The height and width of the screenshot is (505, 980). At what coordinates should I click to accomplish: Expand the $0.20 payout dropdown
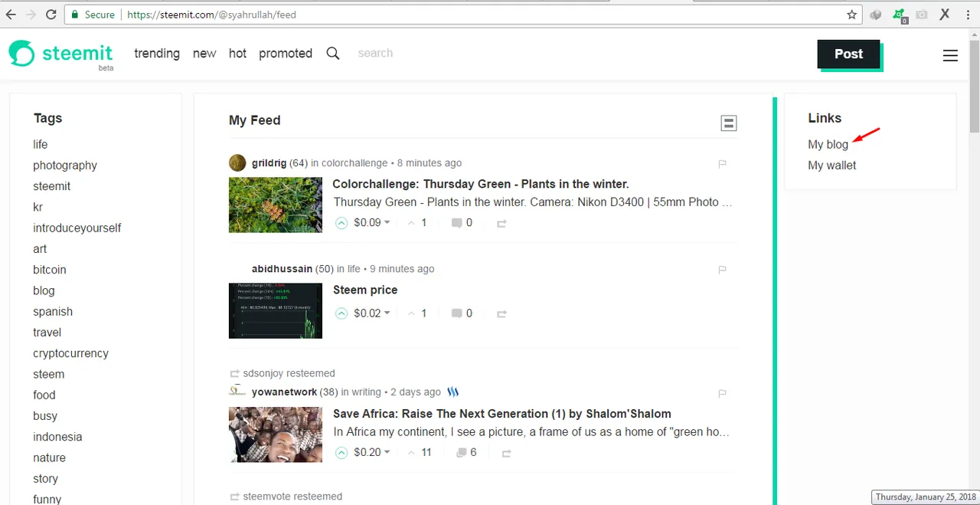pos(372,453)
